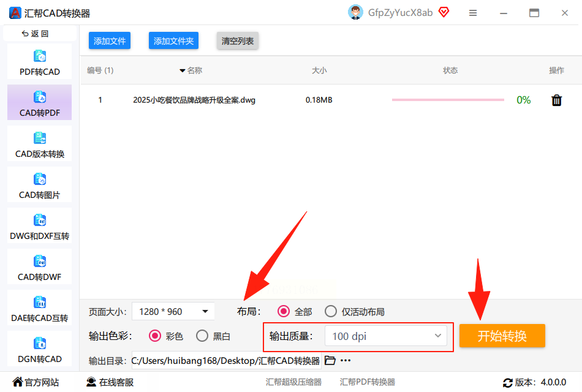Open the 100 dpi output quality dropdown
The height and width of the screenshot is (392, 582).
click(385, 336)
